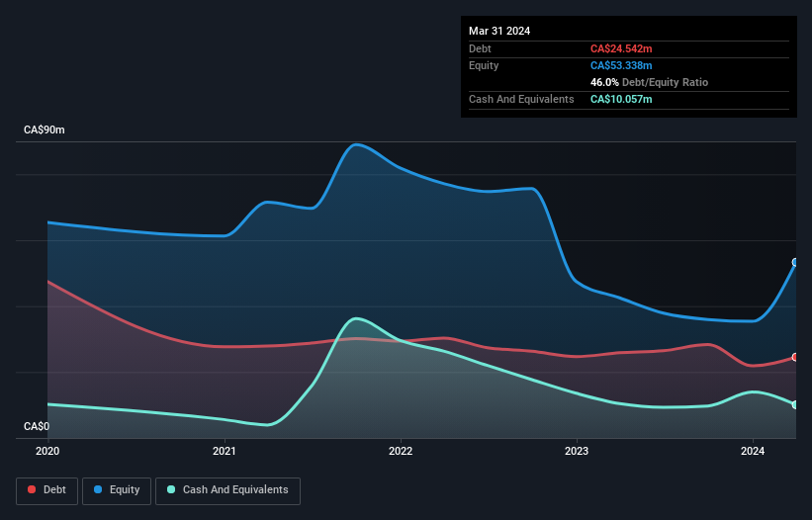The width and height of the screenshot is (812, 520).
Task: Select the 2024 x-axis label
Action: coord(753,451)
